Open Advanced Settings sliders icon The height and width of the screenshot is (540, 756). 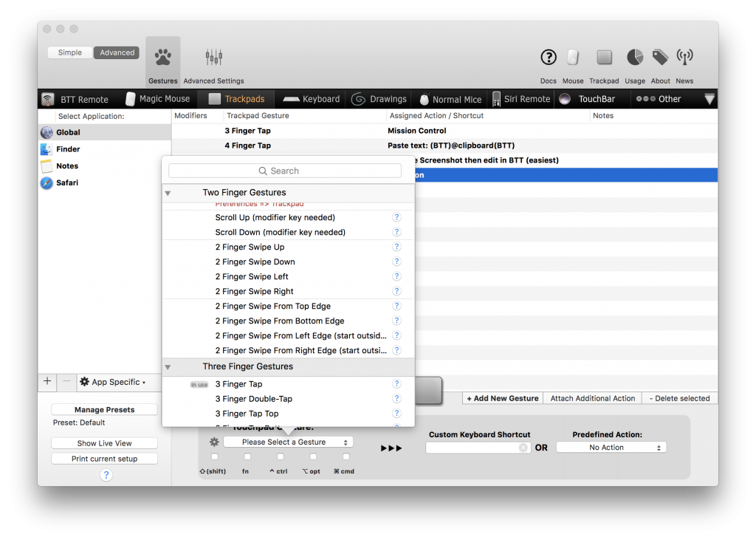[213, 58]
